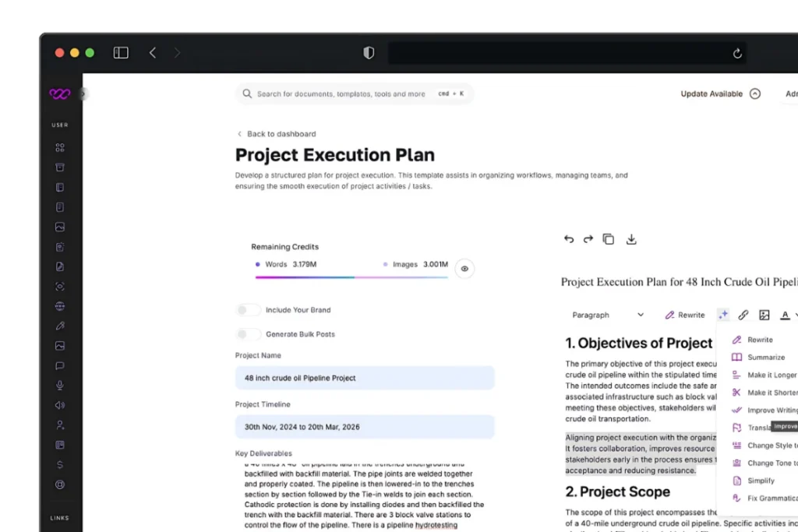The height and width of the screenshot is (532, 798).
Task: Insert an image in the editor toolbar
Action: tap(764, 315)
